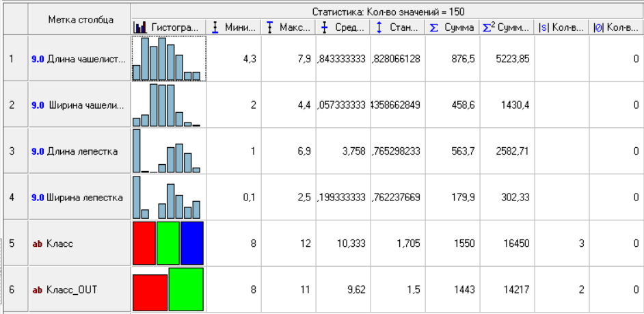Click the sum value 1550
Viewport: 644px width, 314px height.
(464, 244)
